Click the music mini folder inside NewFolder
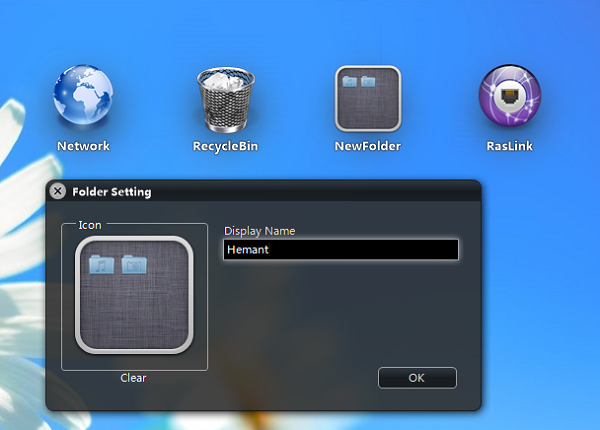 coord(351,80)
